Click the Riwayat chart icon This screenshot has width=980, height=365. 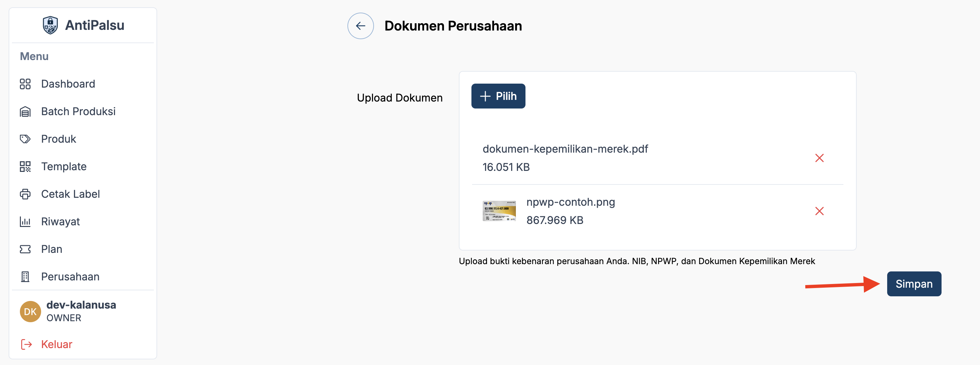(x=25, y=222)
